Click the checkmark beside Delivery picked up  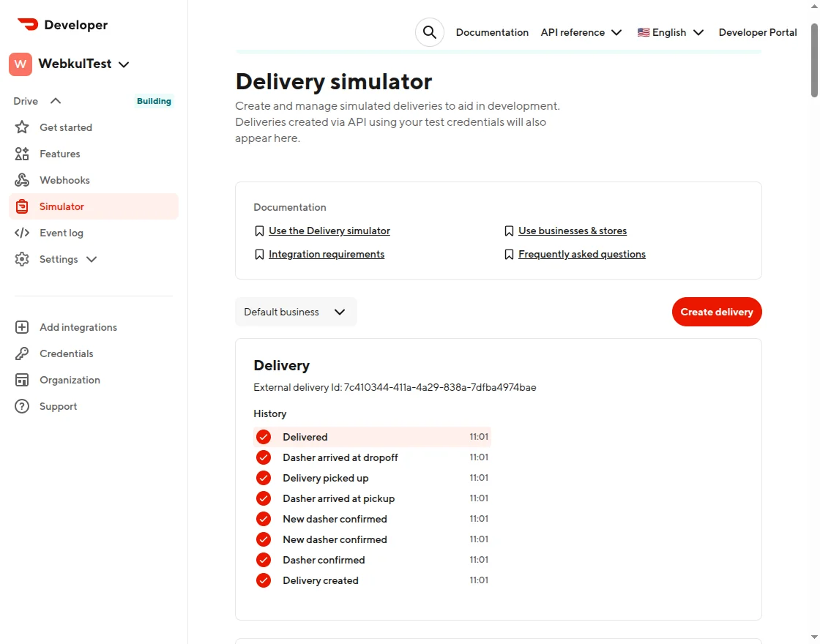pos(264,478)
